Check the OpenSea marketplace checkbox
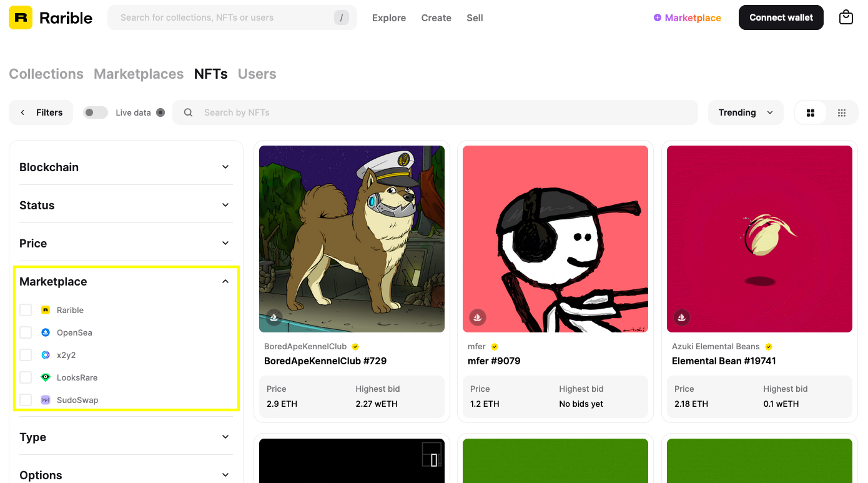 [26, 332]
